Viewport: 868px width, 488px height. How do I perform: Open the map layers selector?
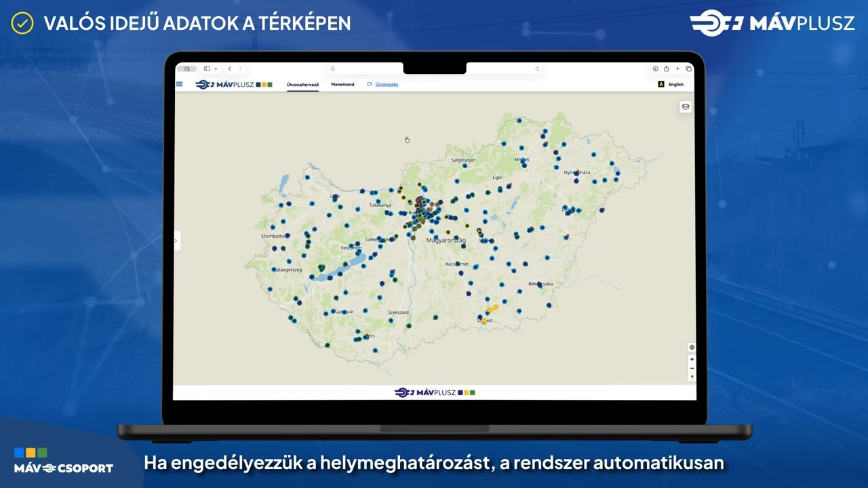[686, 106]
